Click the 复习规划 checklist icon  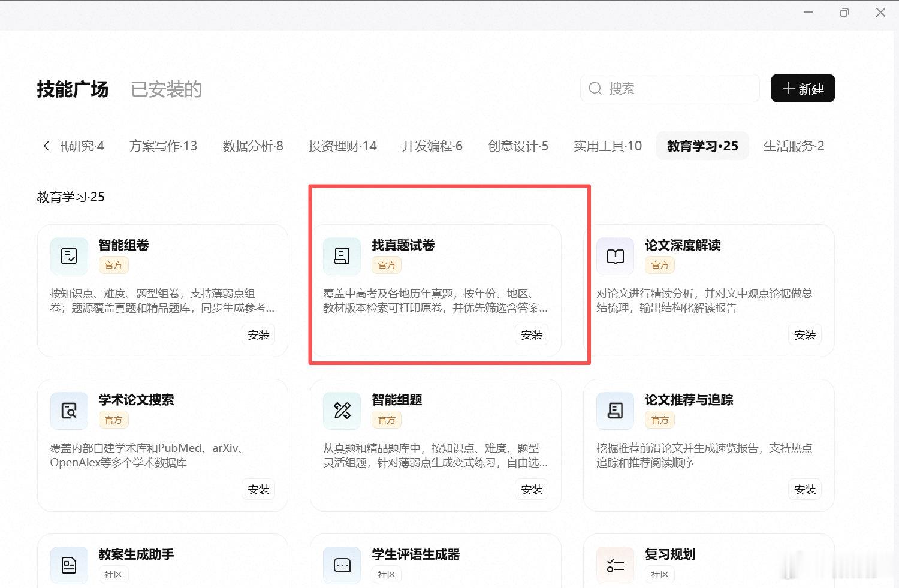[615, 565]
